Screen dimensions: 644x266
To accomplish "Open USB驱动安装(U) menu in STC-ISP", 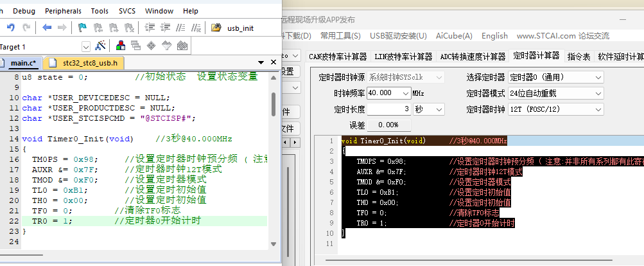I will click(x=398, y=36).
